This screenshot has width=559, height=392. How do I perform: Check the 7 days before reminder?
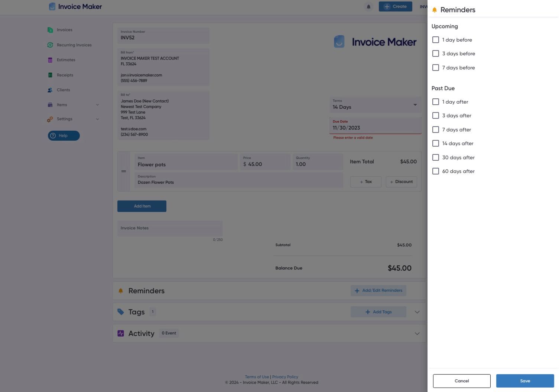pyautogui.click(x=436, y=68)
